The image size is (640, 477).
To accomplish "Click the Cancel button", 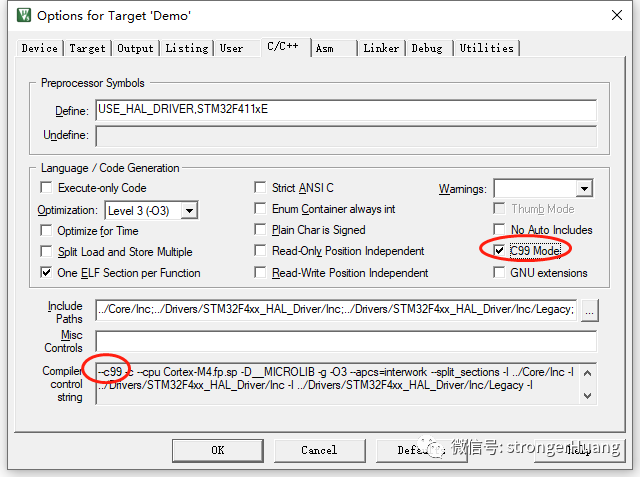I will 319,450.
